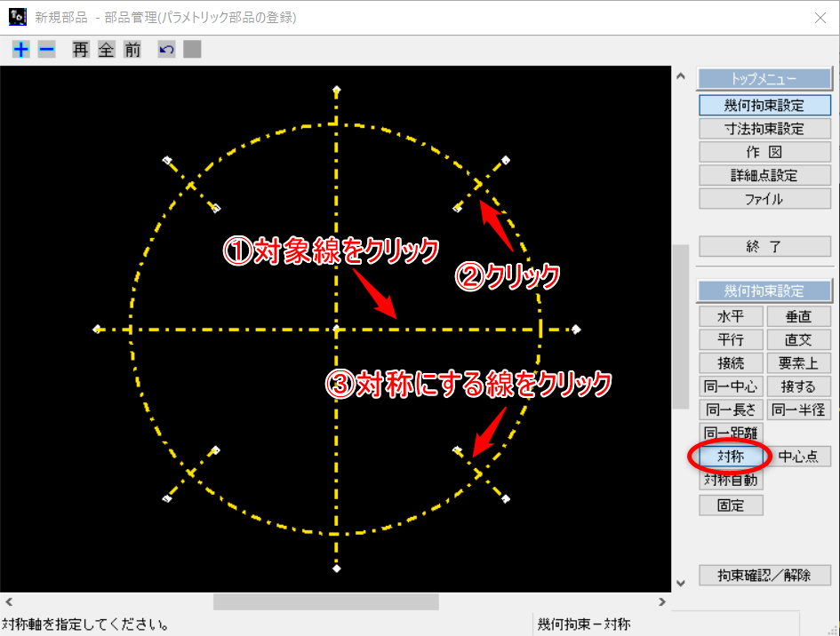Click the 全 full-view toolbar button
The width and height of the screenshot is (840, 636).
[106, 50]
